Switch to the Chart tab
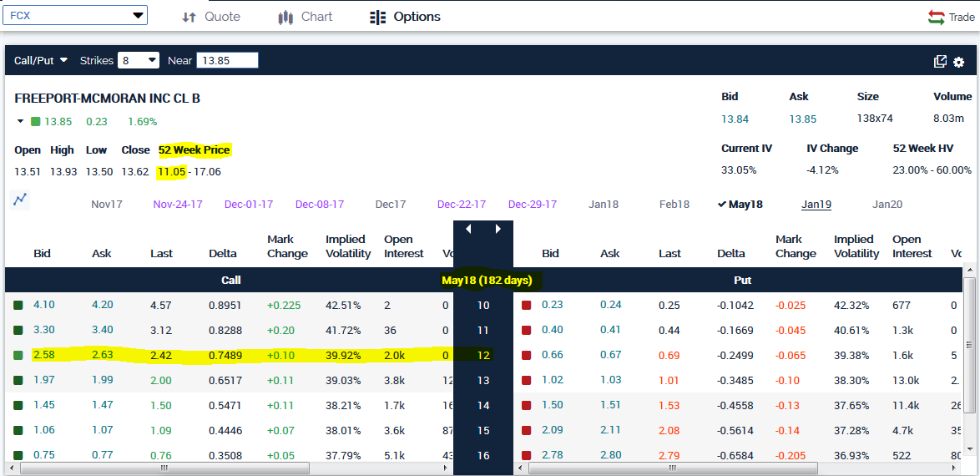The image size is (980, 476). tap(305, 17)
